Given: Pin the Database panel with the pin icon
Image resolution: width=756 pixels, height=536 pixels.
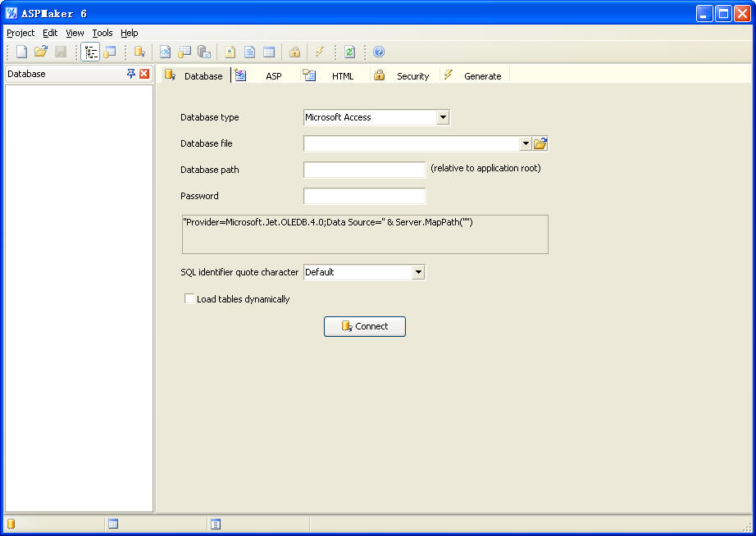Looking at the screenshot, I should (x=130, y=74).
